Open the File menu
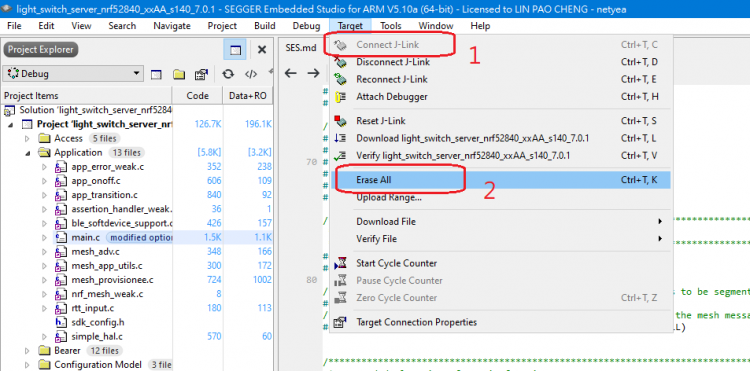The image size is (750, 371). [14, 26]
